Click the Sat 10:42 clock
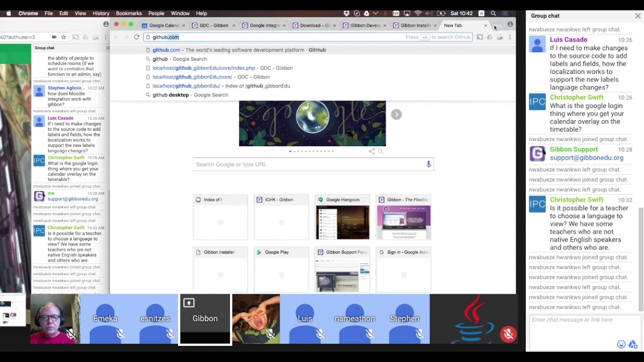 (462, 14)
